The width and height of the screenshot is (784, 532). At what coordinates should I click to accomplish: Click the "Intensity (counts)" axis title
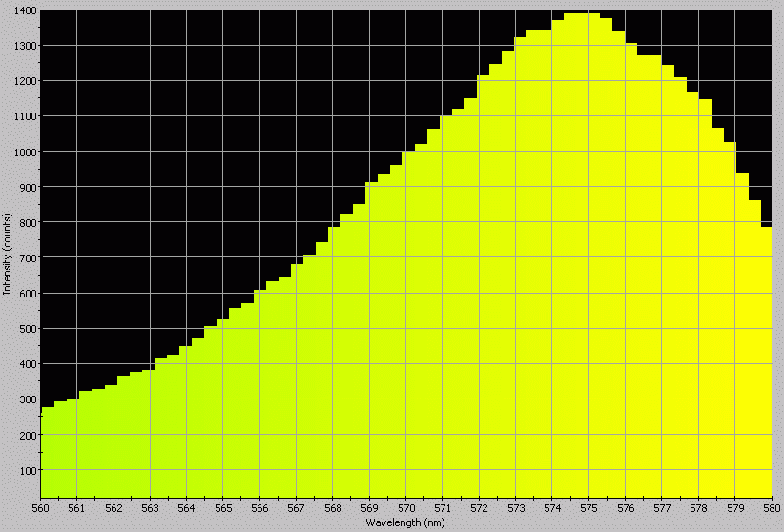(8, 254)
